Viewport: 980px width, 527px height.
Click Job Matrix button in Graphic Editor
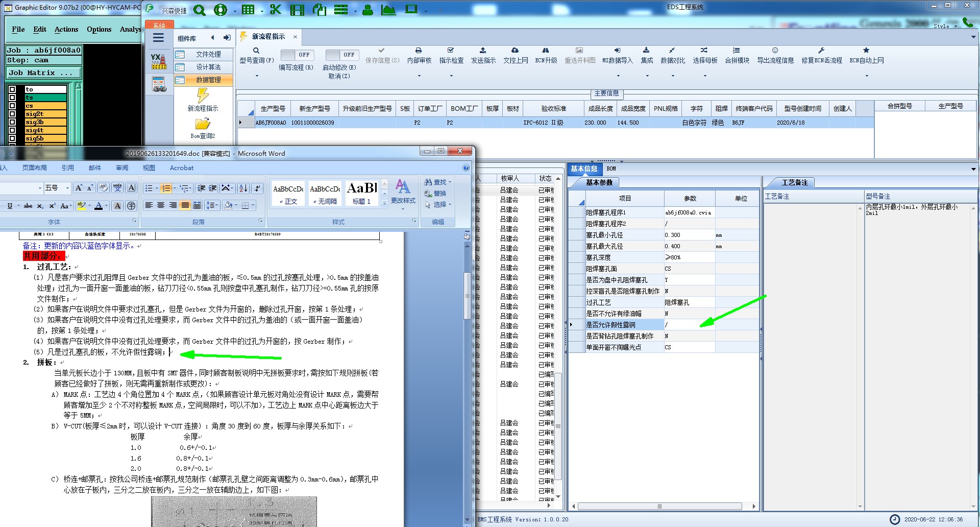pos(43,73)
